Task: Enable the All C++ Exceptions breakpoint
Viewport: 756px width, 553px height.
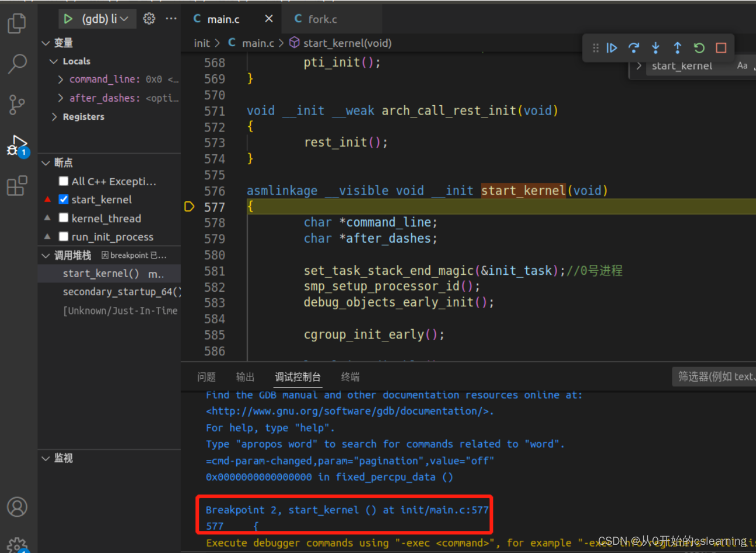Action: pyautogui.click(x=63, y=181)
